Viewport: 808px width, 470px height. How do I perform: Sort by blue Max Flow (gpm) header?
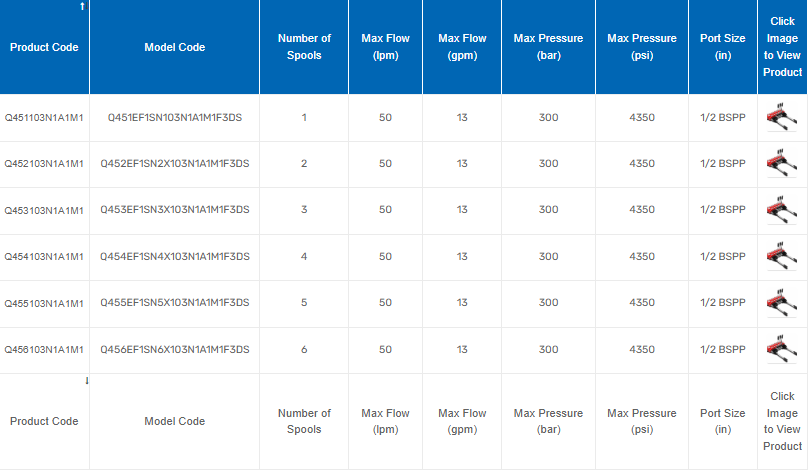[x=462, y=47]
